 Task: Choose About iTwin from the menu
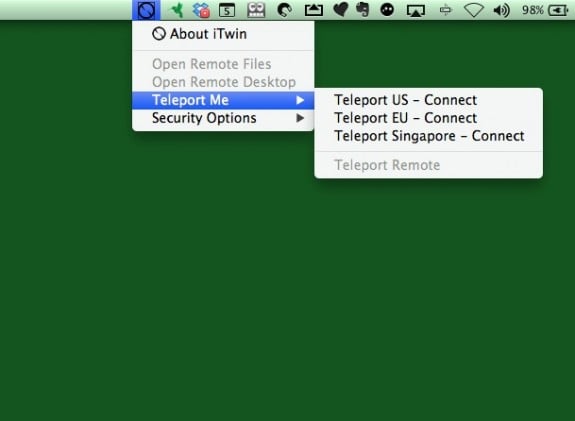coord(223,34)
